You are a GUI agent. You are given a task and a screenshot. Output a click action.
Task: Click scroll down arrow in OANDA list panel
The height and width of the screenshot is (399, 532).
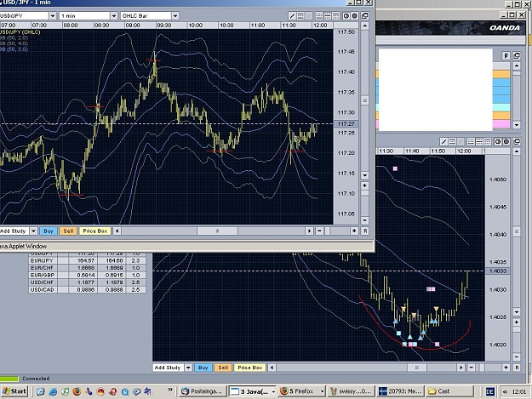(517, 125)
